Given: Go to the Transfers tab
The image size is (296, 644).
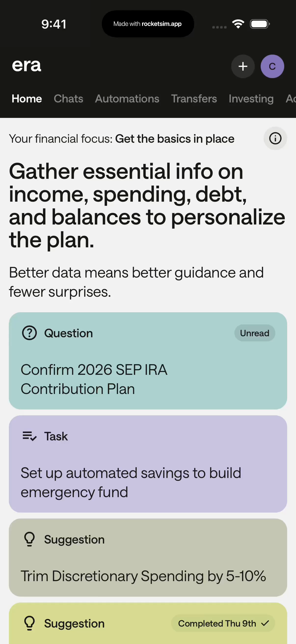Looking at the screenshot, I should click(194, 99).
